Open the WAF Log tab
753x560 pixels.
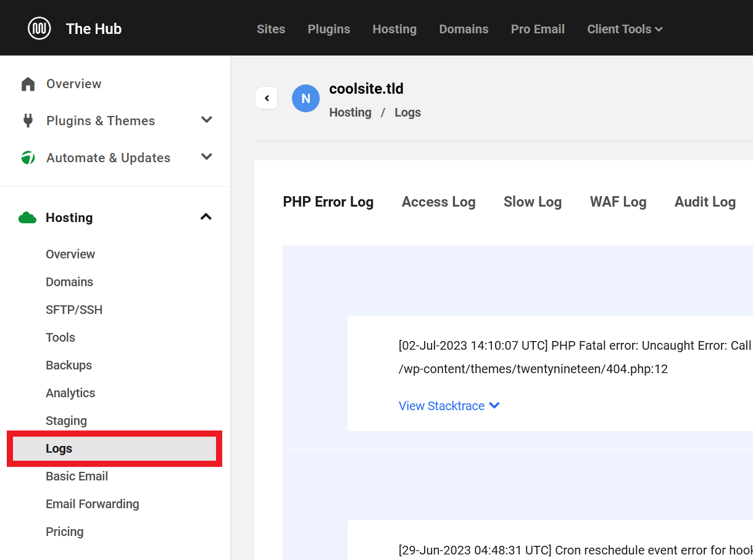coord(618,202)
